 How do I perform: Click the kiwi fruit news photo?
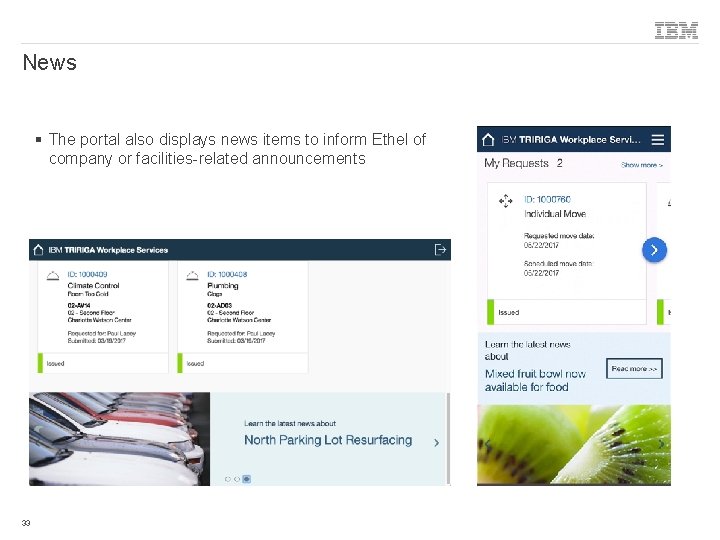[574, 444]
